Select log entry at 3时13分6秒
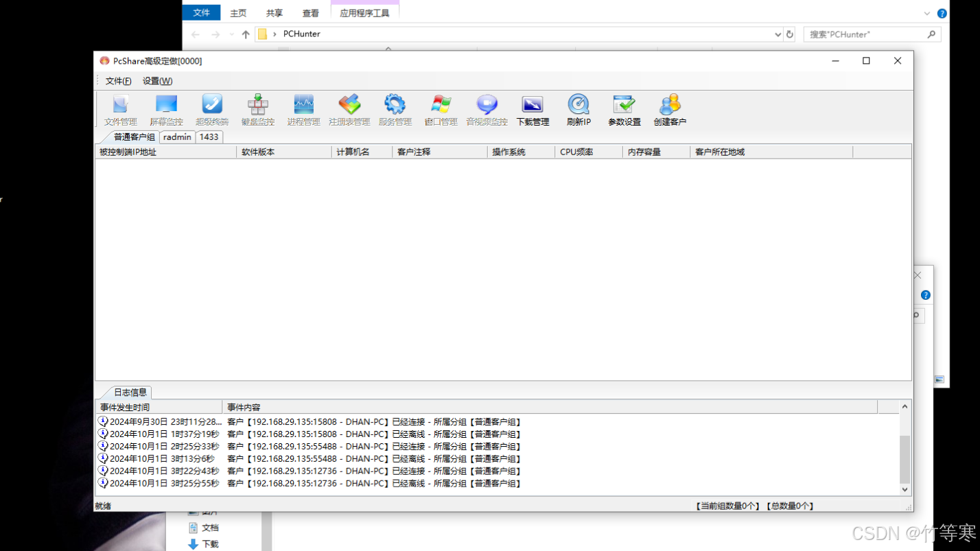980x551 pixels. 498,459
